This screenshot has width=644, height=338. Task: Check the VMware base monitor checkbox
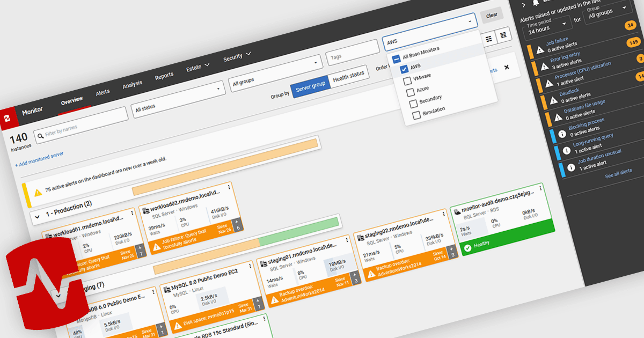[407, 81]
